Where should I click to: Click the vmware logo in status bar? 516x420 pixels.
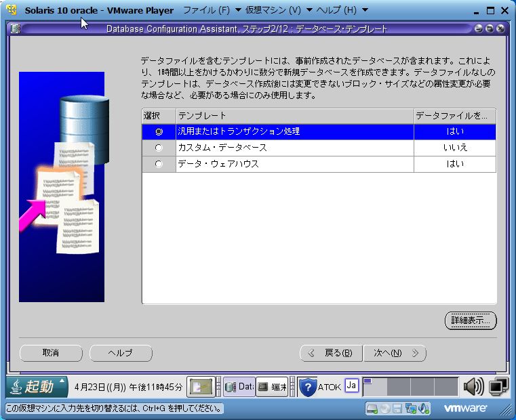click(x=465, y=408)
